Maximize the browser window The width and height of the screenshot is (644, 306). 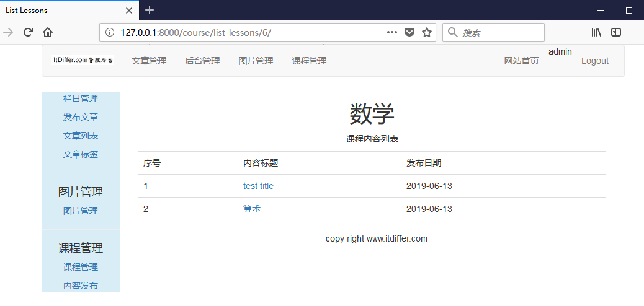(629, 11)
